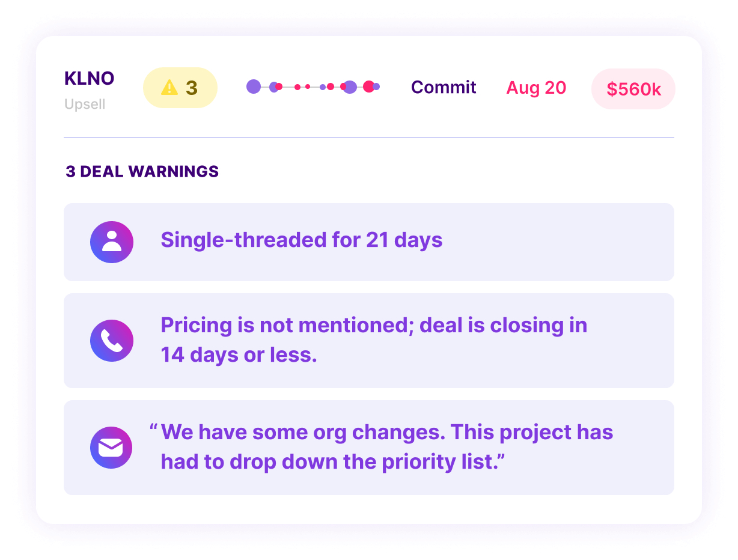Click the person icon beside Single-threaded warning

(x=112, y=241)
